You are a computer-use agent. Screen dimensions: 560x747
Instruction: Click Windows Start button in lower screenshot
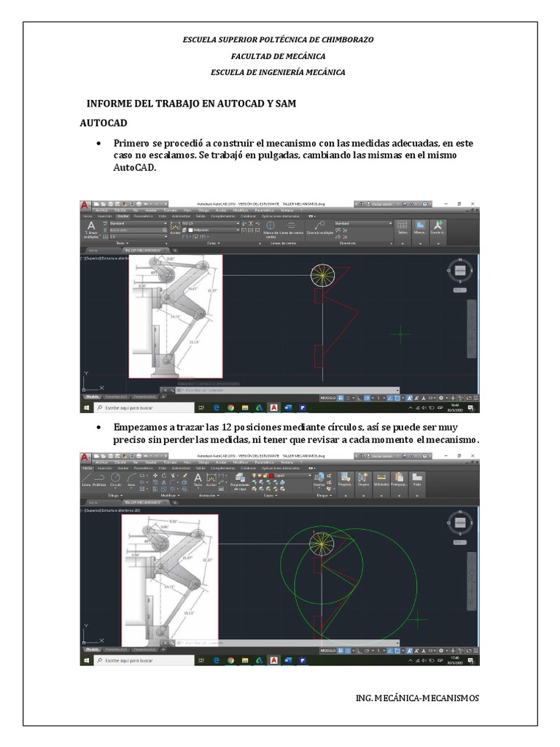[x=86, y=660]
